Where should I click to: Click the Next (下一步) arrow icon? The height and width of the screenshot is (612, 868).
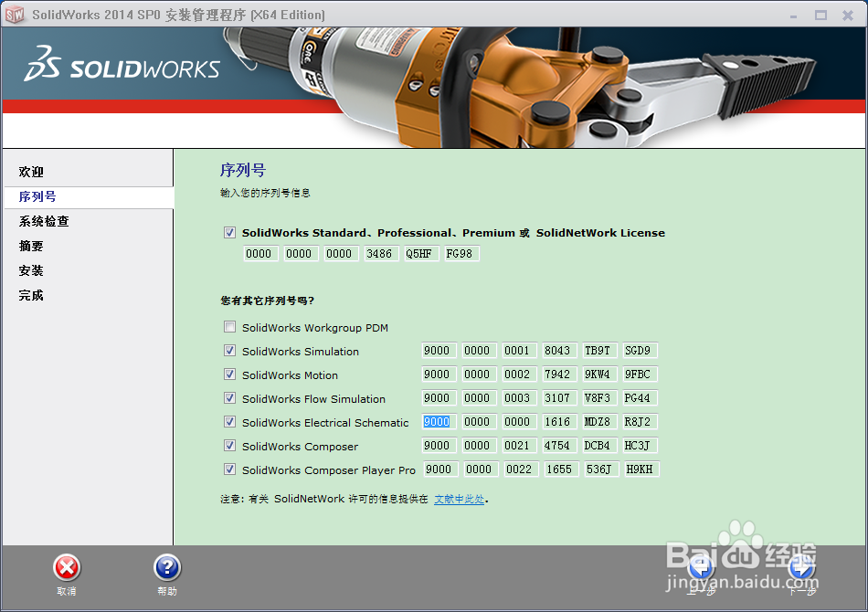pyautogui.click(x=801, y=568)
